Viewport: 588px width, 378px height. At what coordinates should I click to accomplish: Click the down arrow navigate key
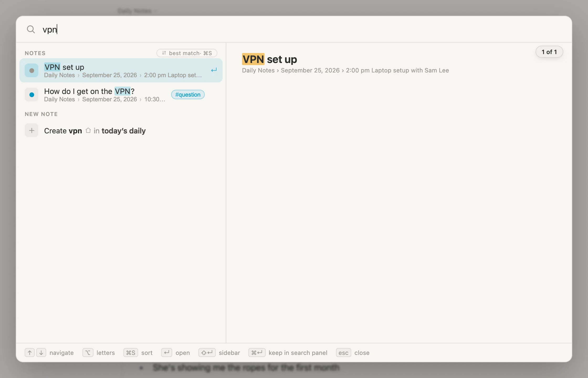point(41,353)
